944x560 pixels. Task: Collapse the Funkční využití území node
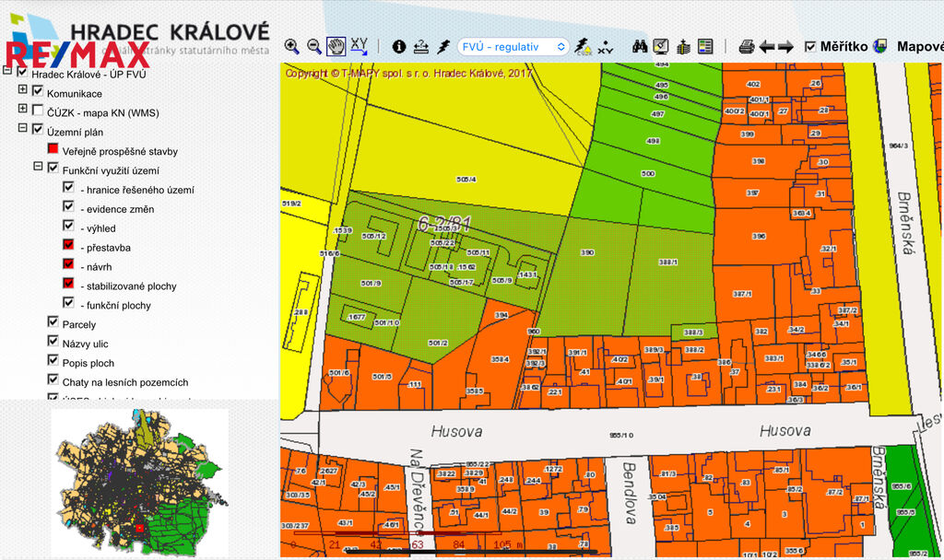coord(39,168)
